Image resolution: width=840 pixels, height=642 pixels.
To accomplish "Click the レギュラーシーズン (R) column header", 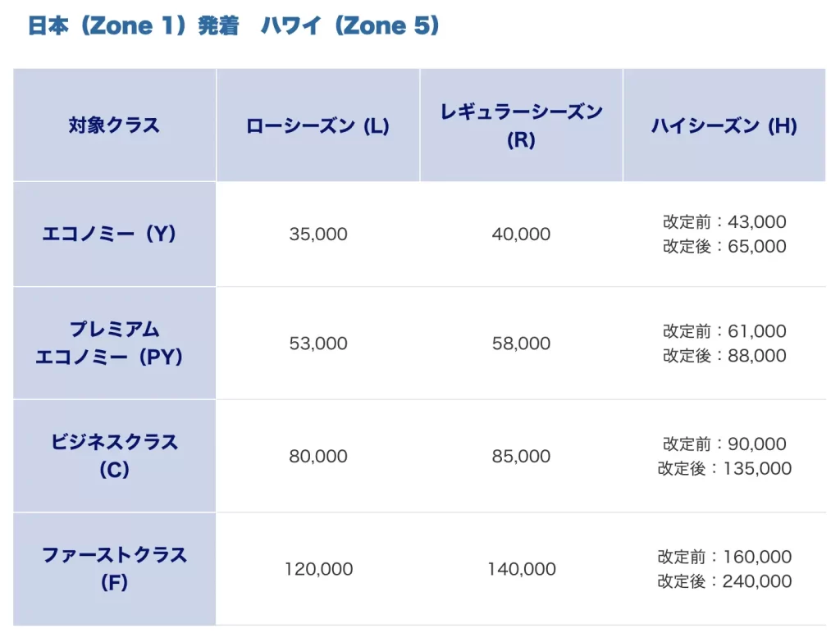I will (x=521, y=125).
